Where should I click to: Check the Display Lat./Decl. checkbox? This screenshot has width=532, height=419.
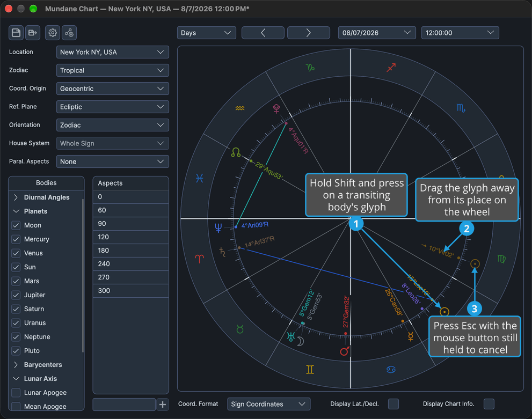[x=393, y=404]
